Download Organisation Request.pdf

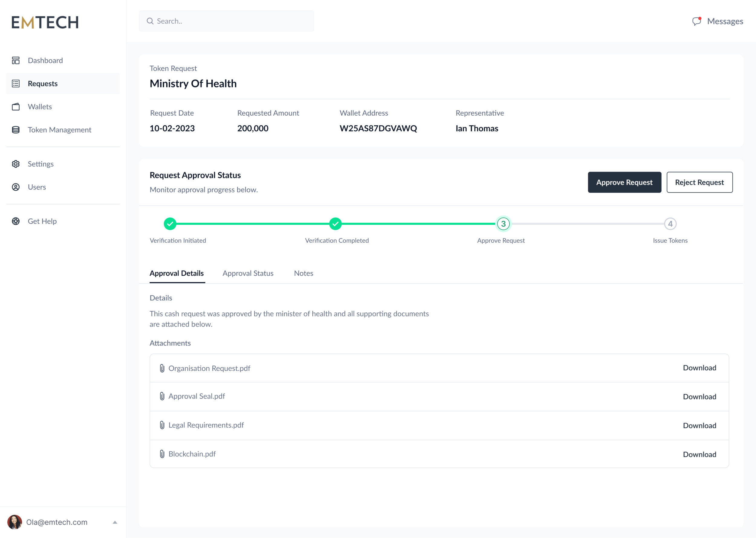point(700,368)
